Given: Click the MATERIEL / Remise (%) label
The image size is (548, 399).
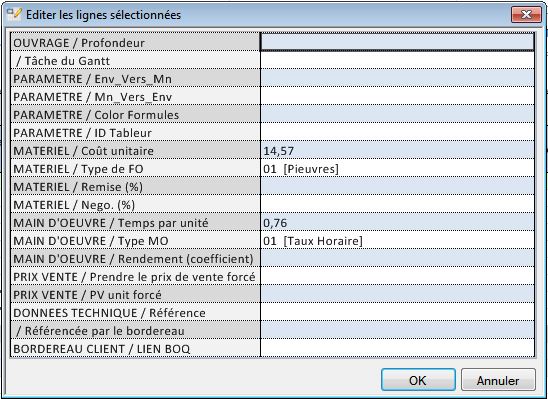Looking at the screenshot, I should [78, 187].
